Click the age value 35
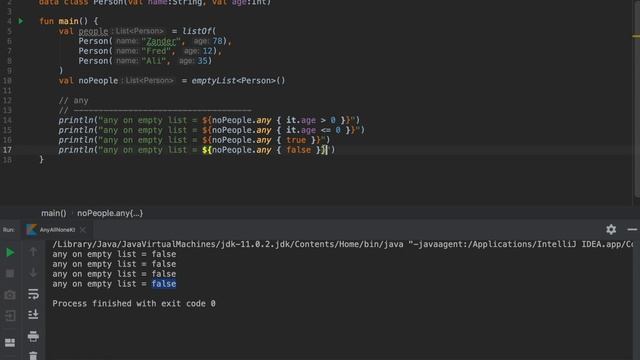The height and width of the screenshot is (360, 640). (203, 61)
